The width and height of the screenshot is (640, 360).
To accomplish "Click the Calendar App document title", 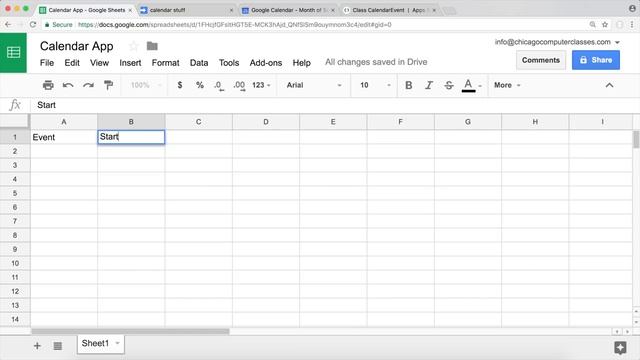I will click(76, 46).
